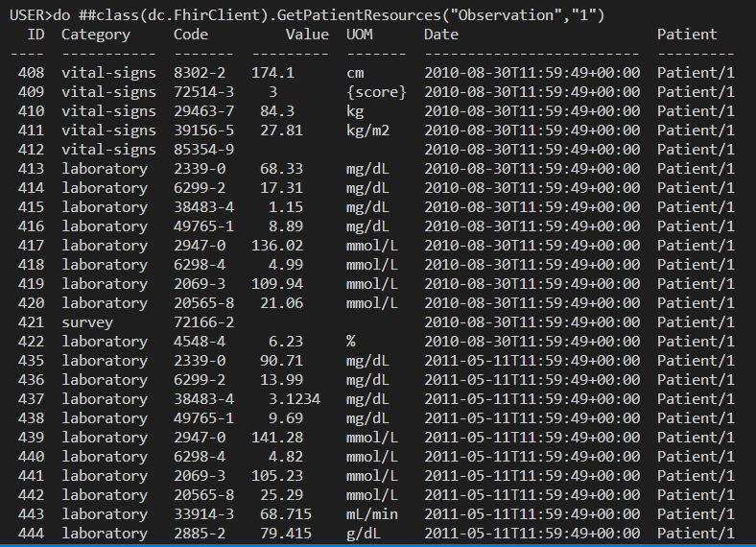Select code 72514-3

click(204, 92)
